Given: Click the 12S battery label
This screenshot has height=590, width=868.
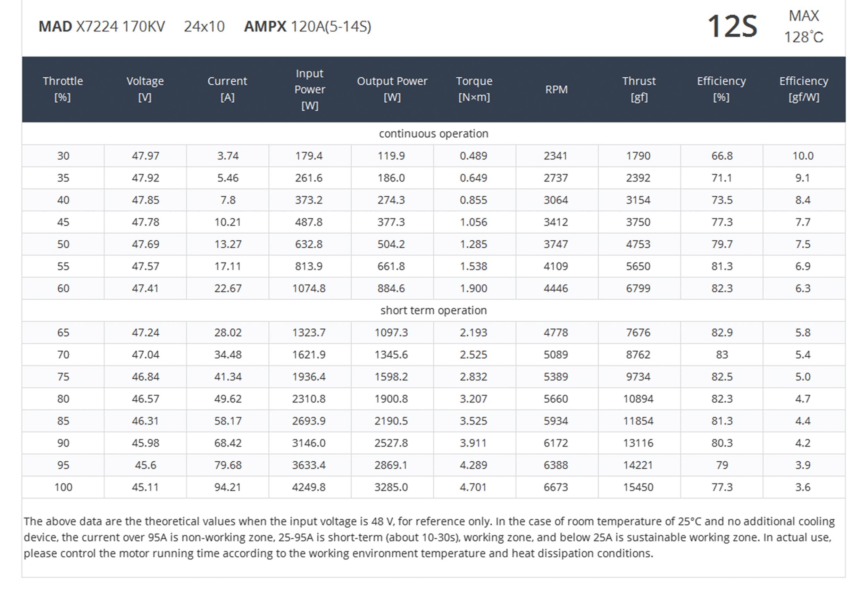Looking at the screenshot, I should coord(732,26).
